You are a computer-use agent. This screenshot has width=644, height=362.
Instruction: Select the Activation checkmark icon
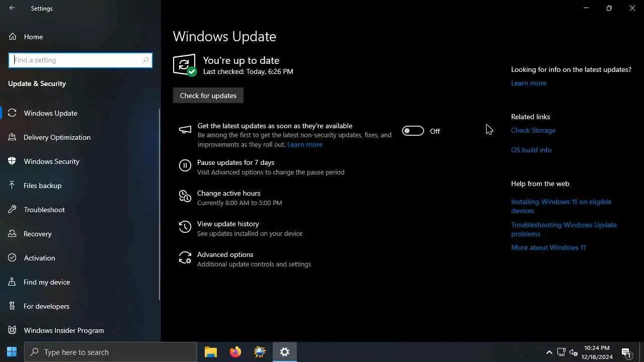(x=13, y=258)
